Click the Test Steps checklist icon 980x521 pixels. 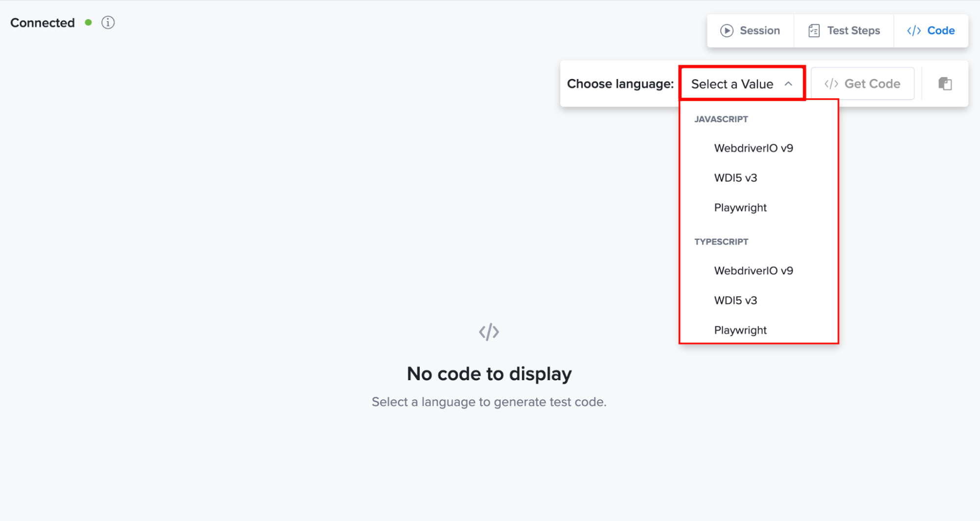tap(814, 30)
